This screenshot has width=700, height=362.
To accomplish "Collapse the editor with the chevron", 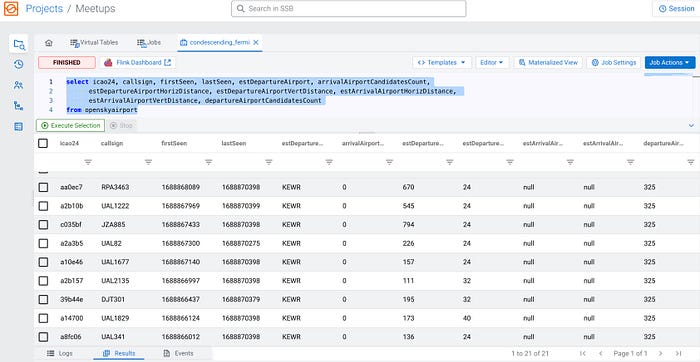I will coord(691,126).
